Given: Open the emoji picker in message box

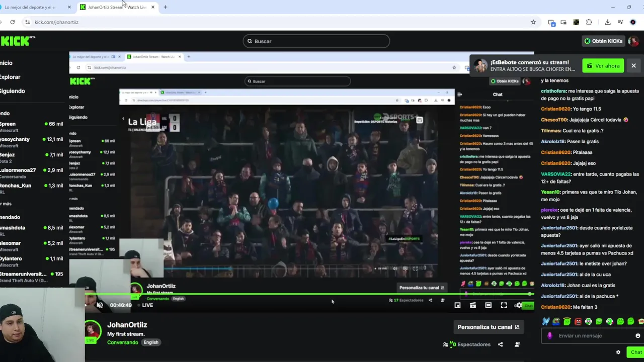Looking at the screenshot, I should click(x=638, y=336).
